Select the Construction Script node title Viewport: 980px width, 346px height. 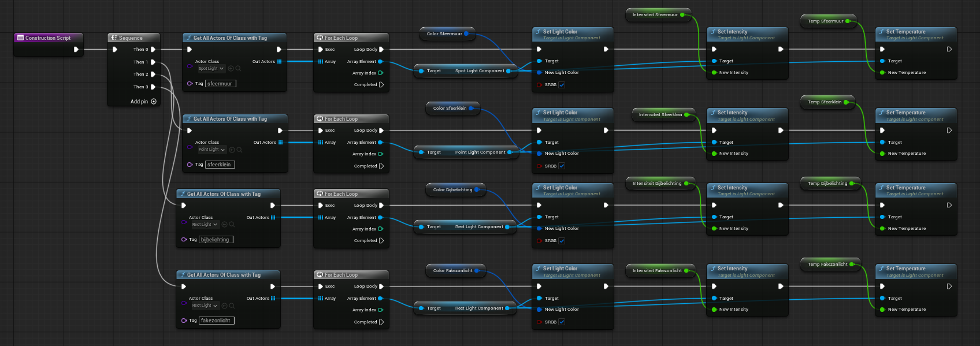coord(48,38)
